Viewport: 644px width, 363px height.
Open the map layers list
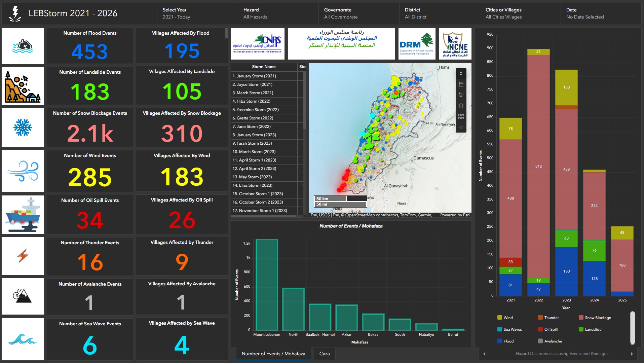[x=461, y=106]
